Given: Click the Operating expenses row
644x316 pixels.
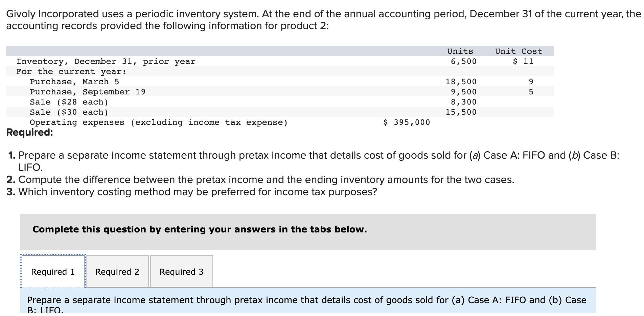Looking at the screenshot, I should point(158,122).
